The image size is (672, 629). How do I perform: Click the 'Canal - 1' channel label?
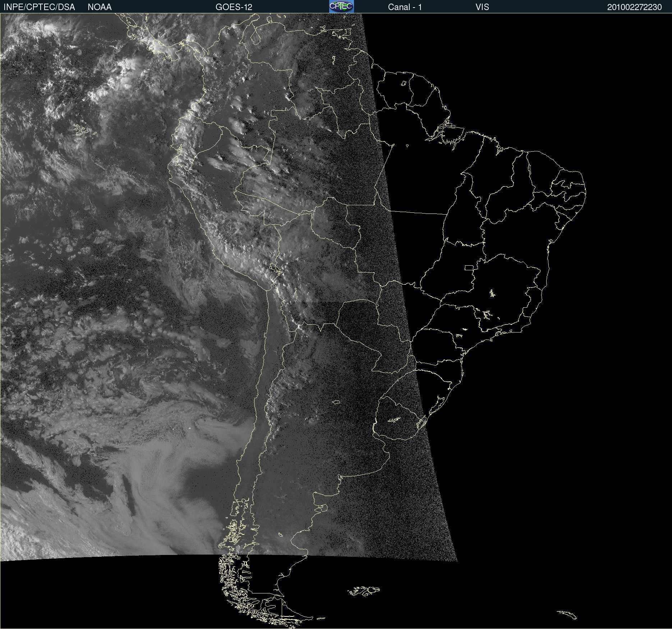405,7
